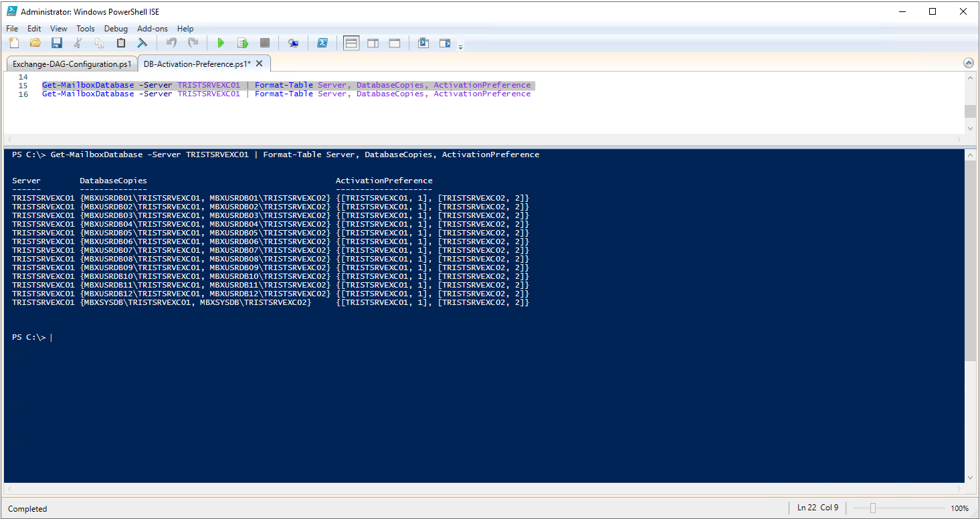Click the echoed Get-MailboxDatabase command in the console
980x519 pixels.
click(x=295, y=154)
